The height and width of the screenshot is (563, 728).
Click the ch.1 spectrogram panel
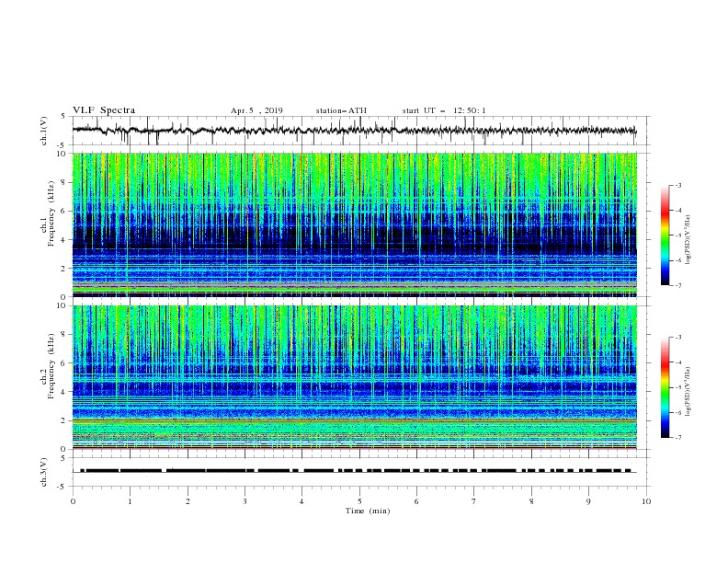click(355, 224)
